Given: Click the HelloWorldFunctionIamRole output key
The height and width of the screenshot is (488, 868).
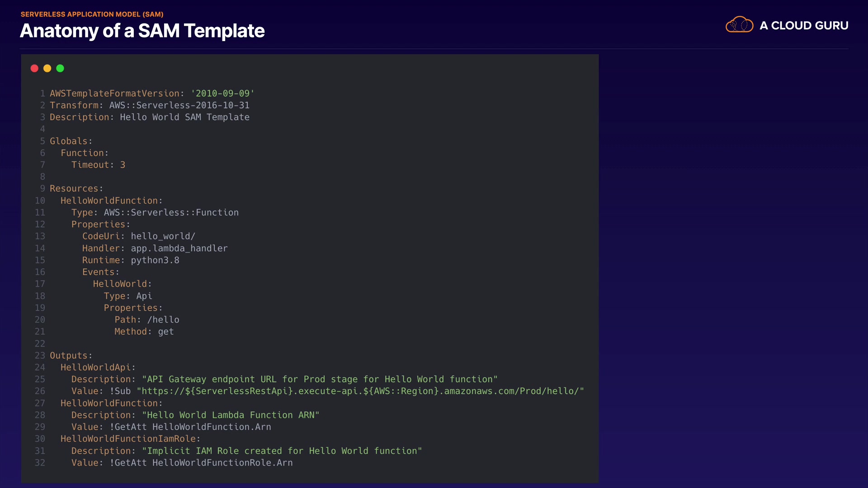Looking at the screenshot, I should pos(128,439).
